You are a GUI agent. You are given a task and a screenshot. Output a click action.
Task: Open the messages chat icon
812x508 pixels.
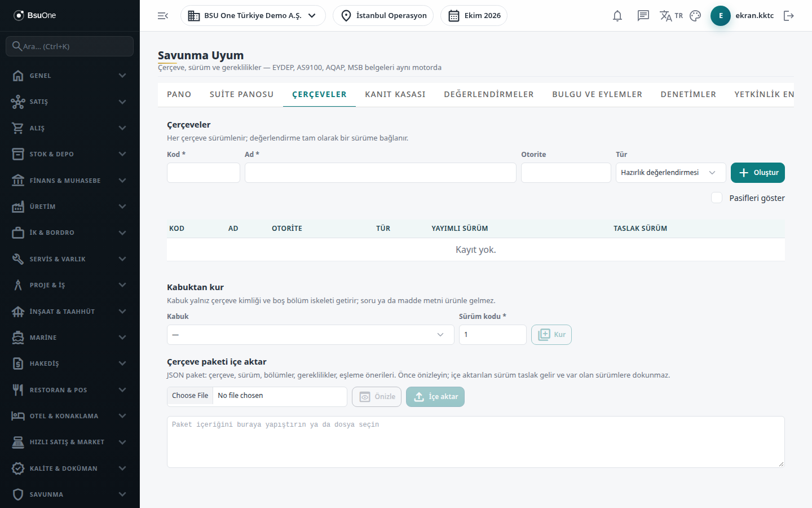[x=643, y=16]
